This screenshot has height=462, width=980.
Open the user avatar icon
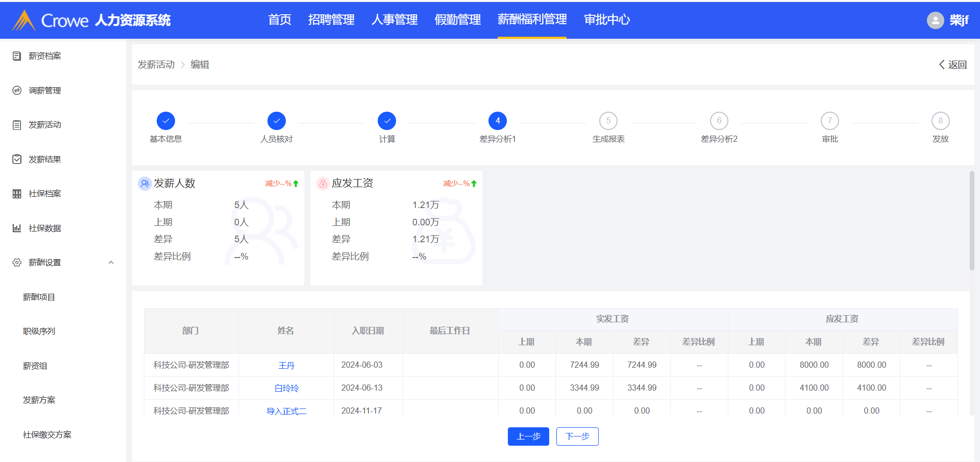click(x=935, y=20)
